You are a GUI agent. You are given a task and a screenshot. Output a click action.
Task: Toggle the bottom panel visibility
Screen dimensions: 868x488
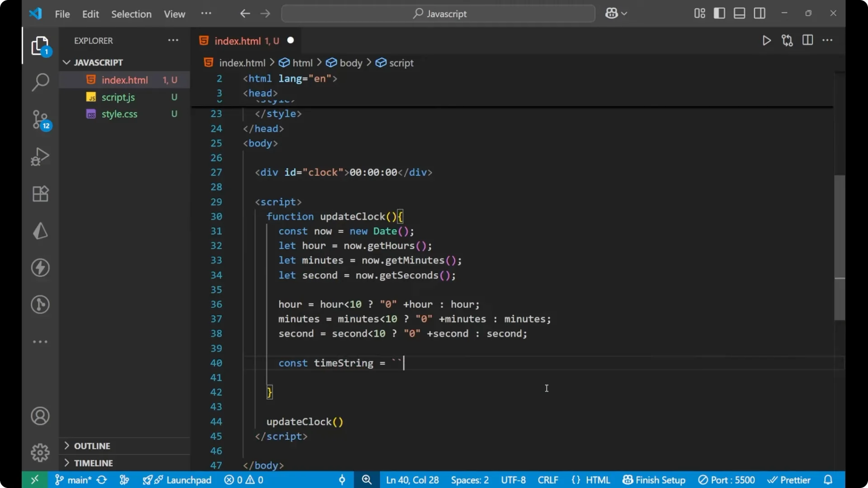739,13
